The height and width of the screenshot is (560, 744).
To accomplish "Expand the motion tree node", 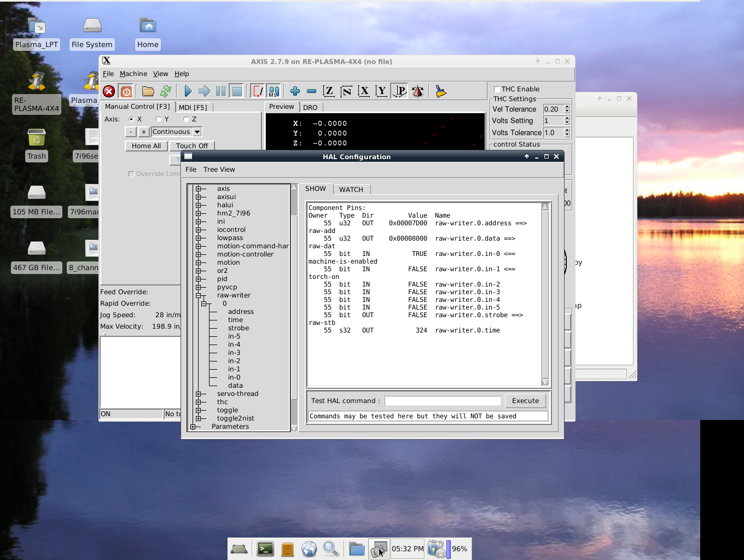I will [198, 262].
